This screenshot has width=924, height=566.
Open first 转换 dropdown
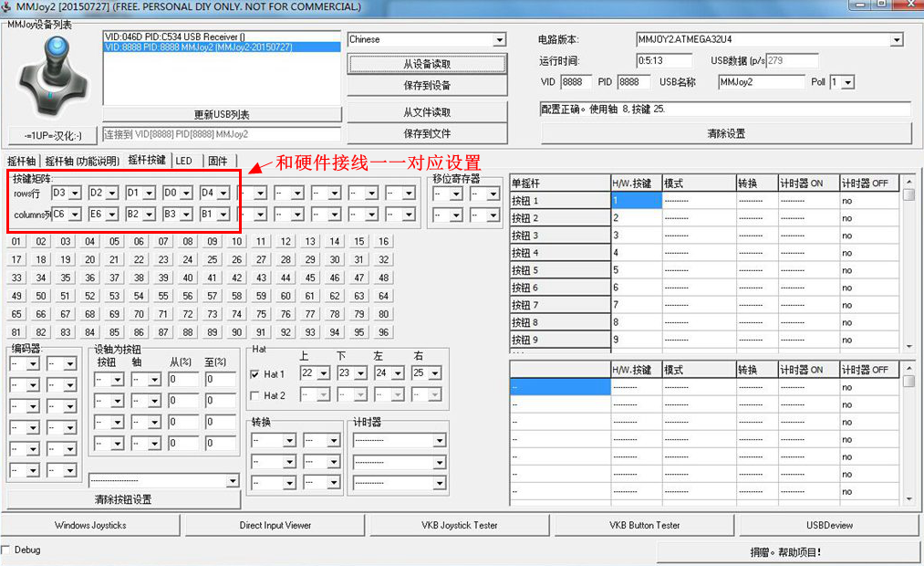point(274,440)
